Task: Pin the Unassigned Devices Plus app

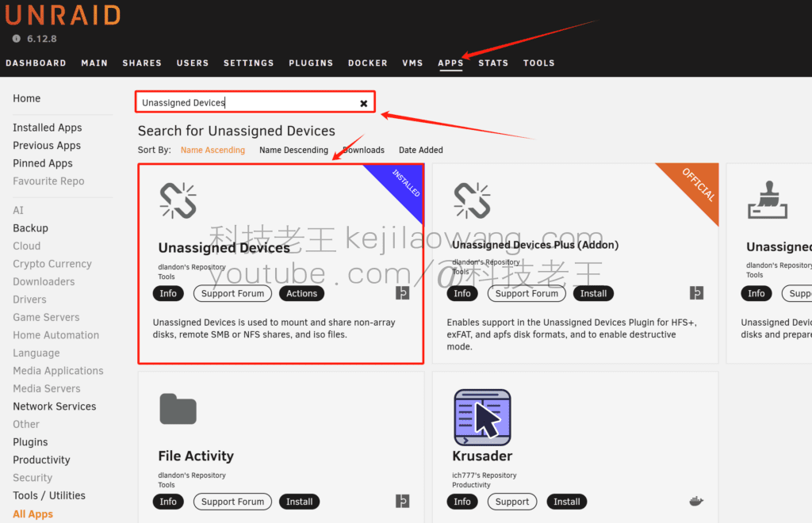Action: (696, 293)
